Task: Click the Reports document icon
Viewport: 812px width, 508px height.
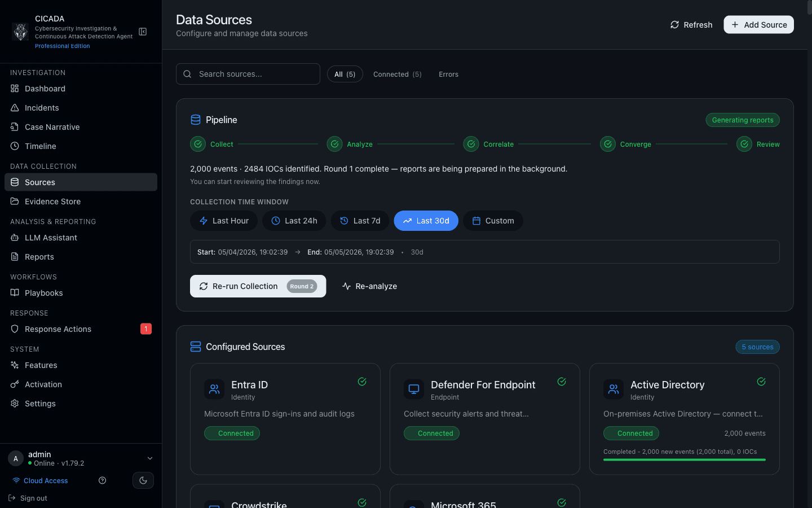Action: [x=15, y=257]
